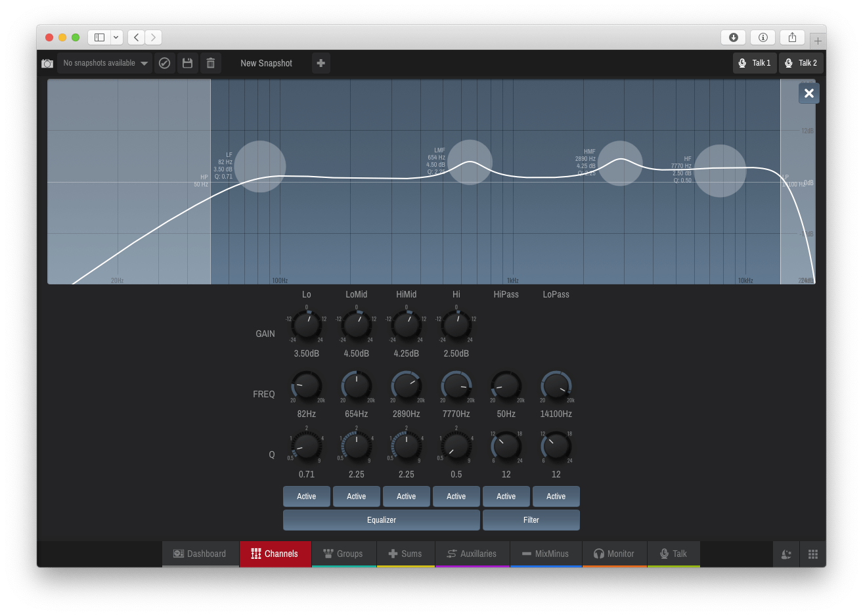
Task: Click the Hi Q knob at 0.5
Action: pos(456,446)
